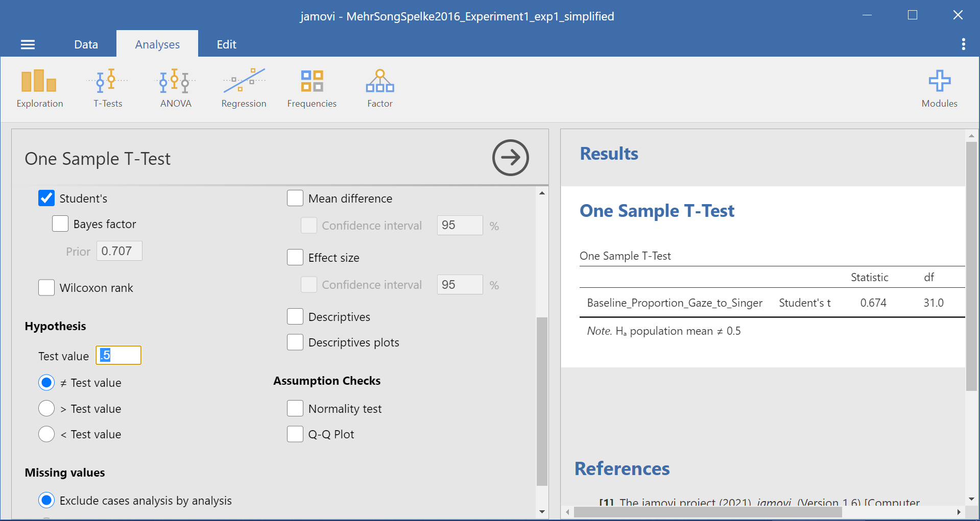This screenshot has width=980, height=521.
Task: Open the Regression analysis menu
Action: tap(244, 89)
